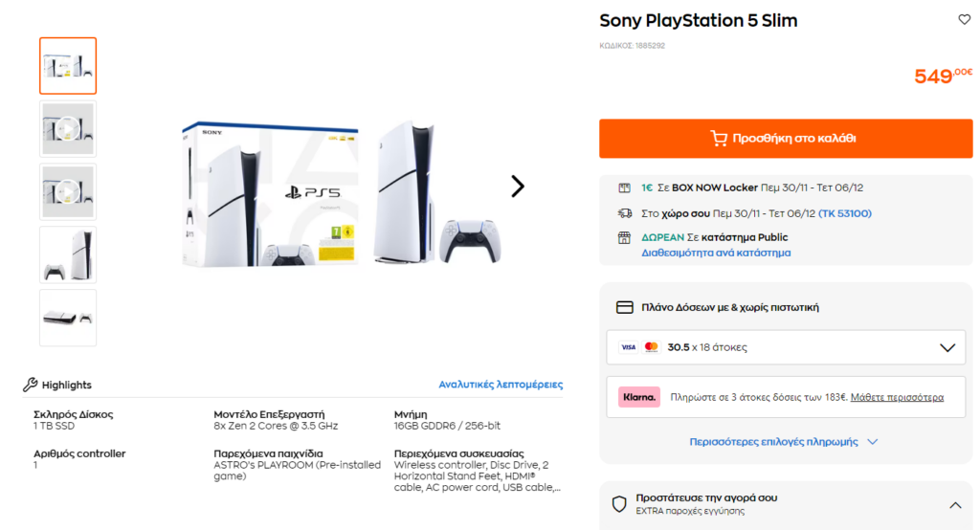Select the first box-and-console thumbnail
This screenshot has height=530, width=980.
pyautogui.click(x=68, y=66)
